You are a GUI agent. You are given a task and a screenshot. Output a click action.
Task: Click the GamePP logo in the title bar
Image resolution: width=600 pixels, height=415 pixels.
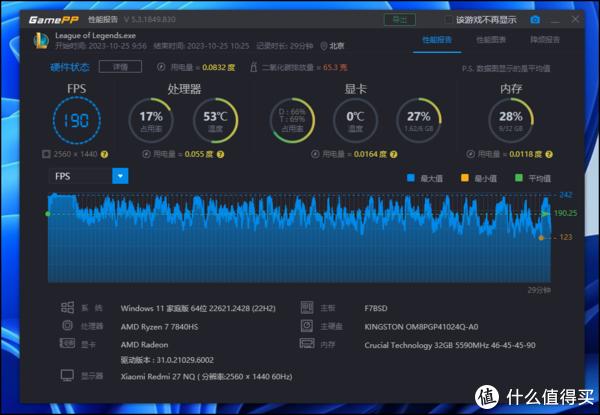[54, 20]
